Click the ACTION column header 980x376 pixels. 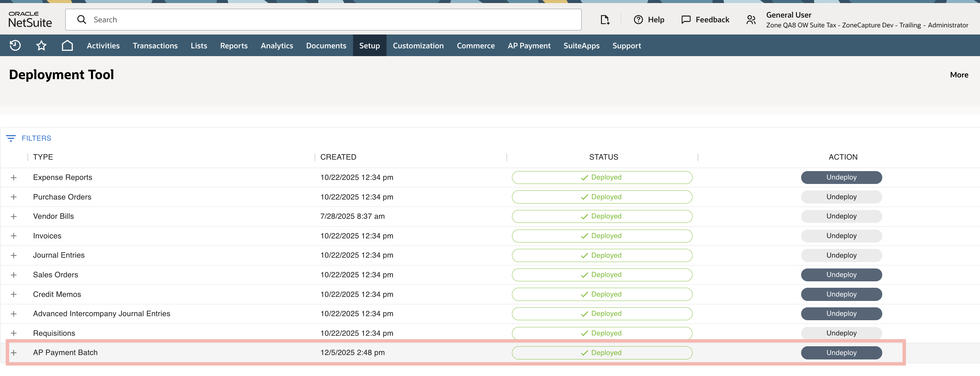(843, 157)
